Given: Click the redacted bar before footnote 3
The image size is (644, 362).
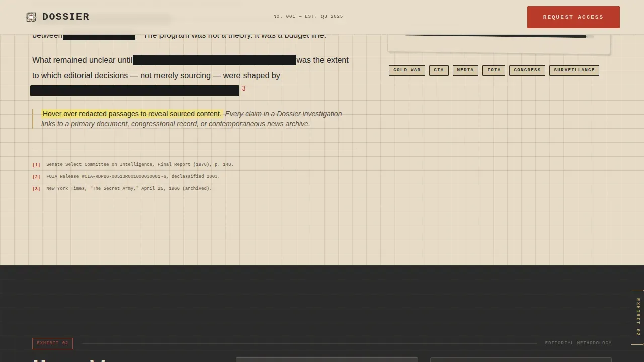Looking at the screenshot, I should click(135, 90).
